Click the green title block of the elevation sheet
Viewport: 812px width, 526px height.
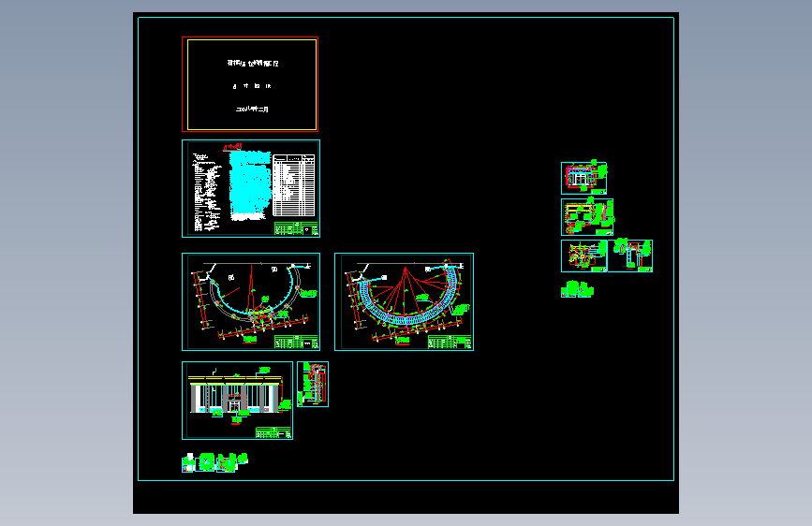tap(273, 432)
